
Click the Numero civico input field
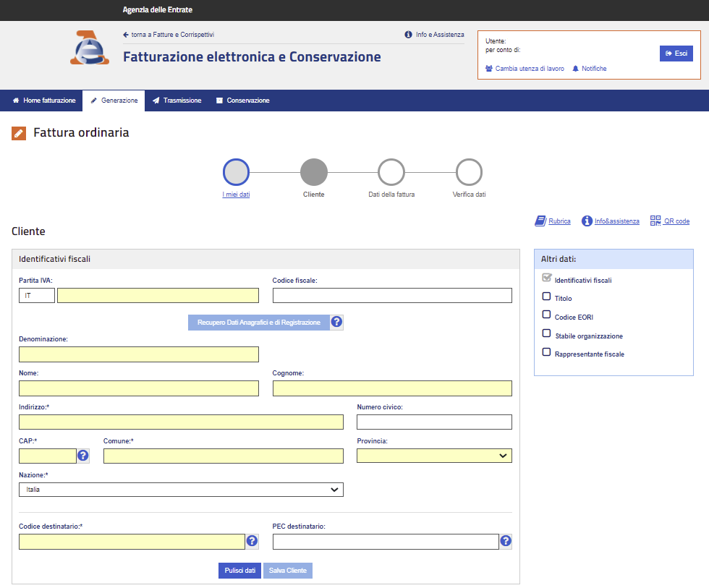point(434,422)
